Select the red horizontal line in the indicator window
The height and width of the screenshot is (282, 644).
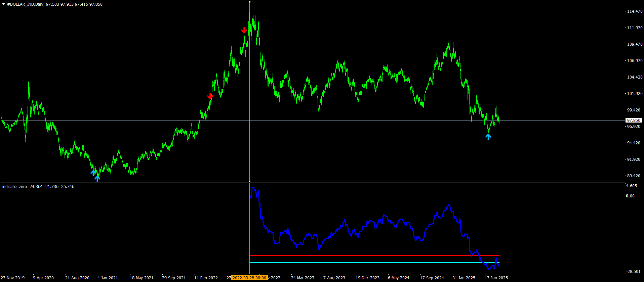[370, 255]
